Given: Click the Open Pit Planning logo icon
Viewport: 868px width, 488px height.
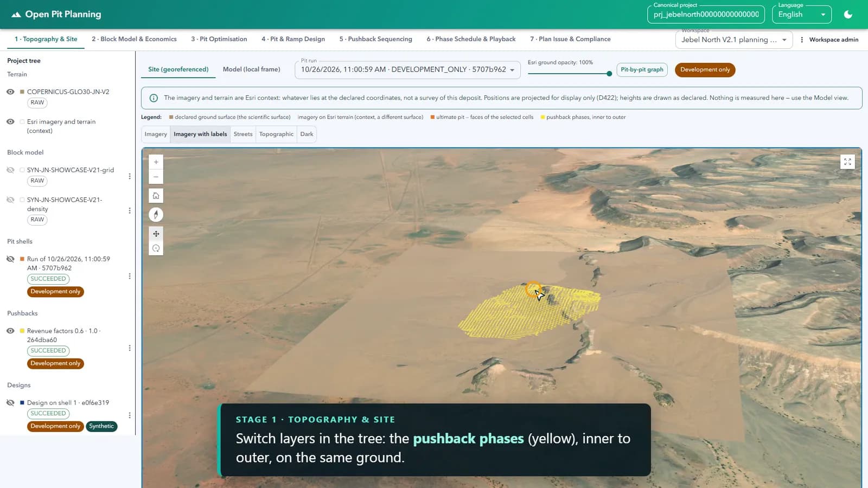Looking at the screenshot, I should pos(16,15).
